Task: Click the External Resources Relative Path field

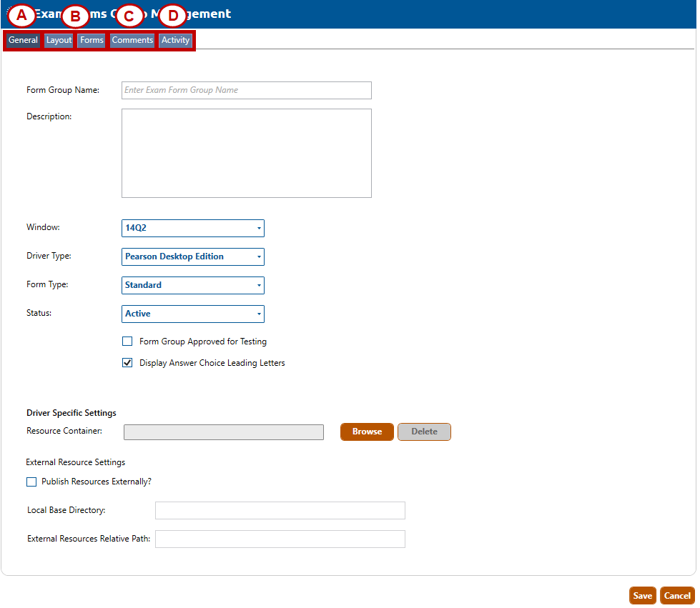Action: (x=280, y=539)
